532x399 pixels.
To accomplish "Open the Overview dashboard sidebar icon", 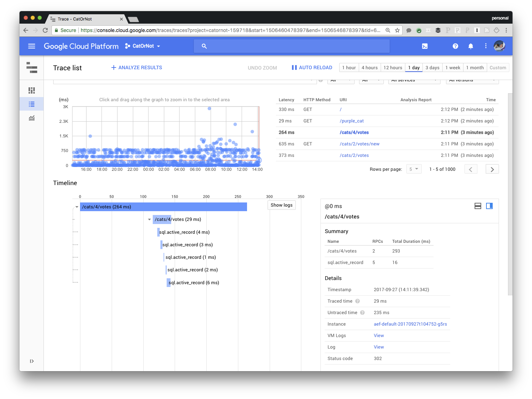I will tap(32, 90).
